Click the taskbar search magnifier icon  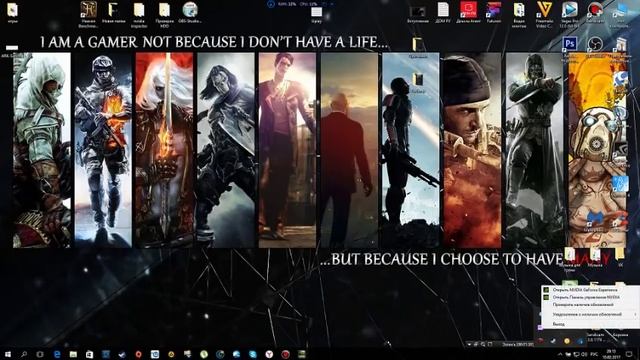click(x=24, y=354)
